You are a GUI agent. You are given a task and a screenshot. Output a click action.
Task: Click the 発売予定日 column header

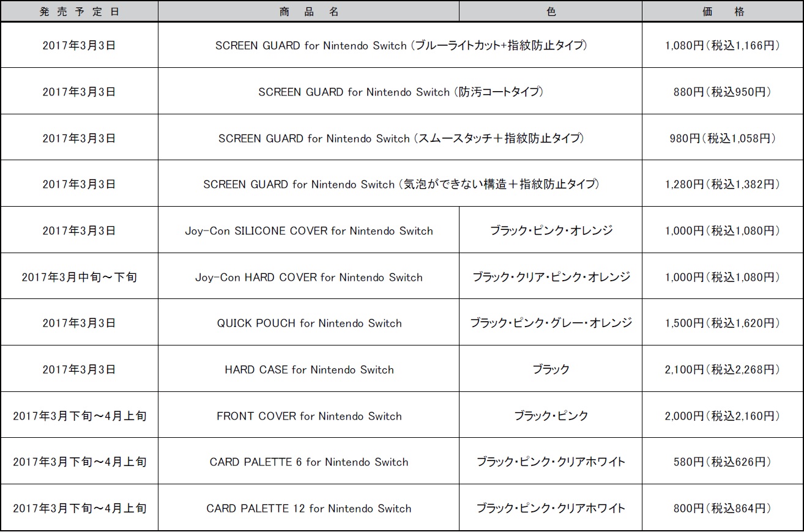(x=79, y=12)
